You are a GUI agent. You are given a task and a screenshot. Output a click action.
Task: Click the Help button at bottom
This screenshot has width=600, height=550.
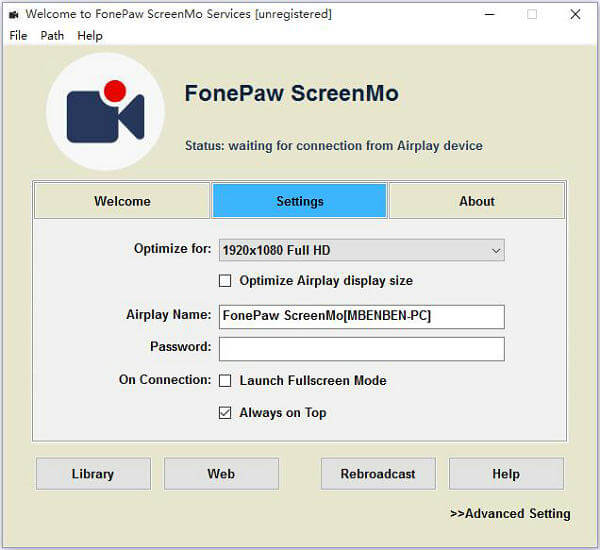506,474
